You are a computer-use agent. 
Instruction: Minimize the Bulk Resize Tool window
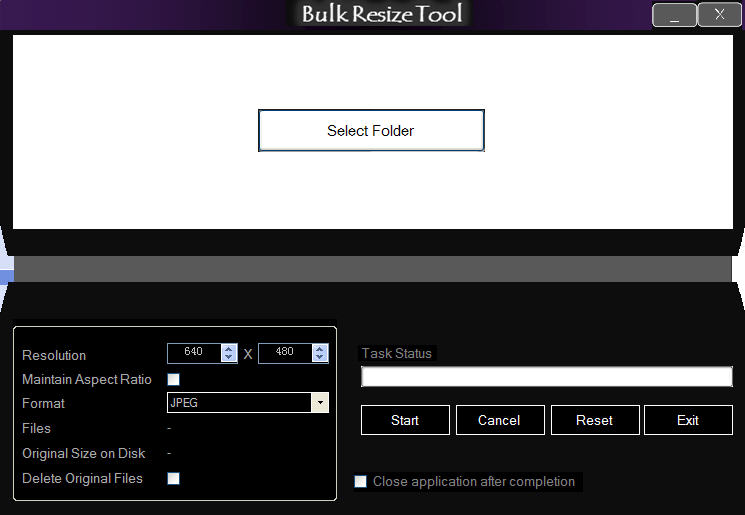[674, 16]
